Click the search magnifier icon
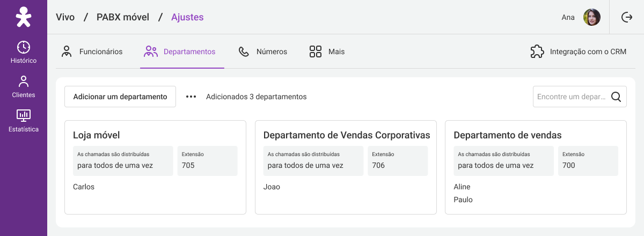644x236 pixels. pyautogui.click(x=616, y=97)
